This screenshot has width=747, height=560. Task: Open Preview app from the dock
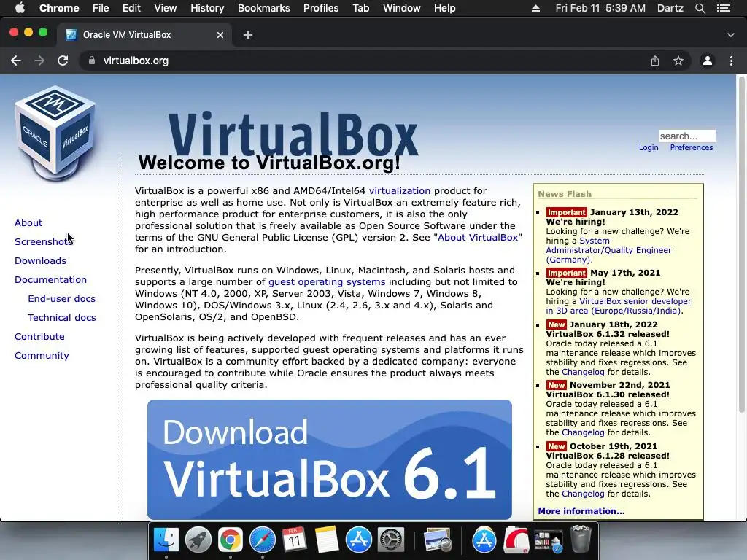437,540
